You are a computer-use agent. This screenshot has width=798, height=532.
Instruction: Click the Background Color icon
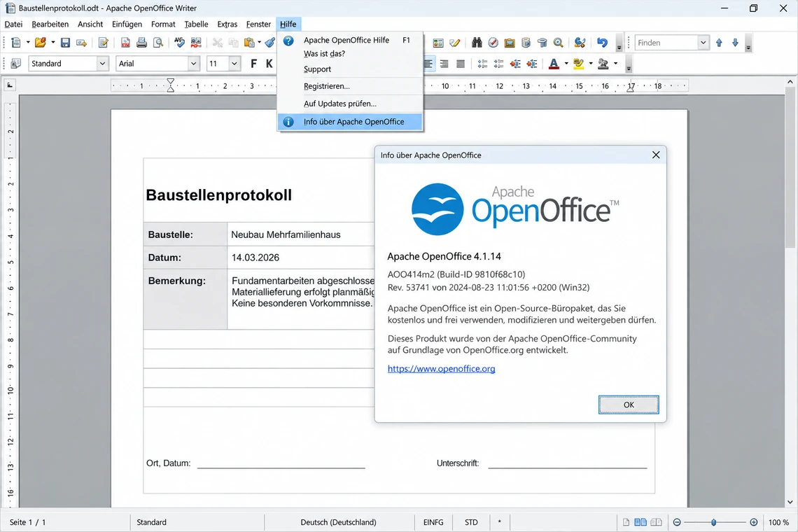coord(603,64)
